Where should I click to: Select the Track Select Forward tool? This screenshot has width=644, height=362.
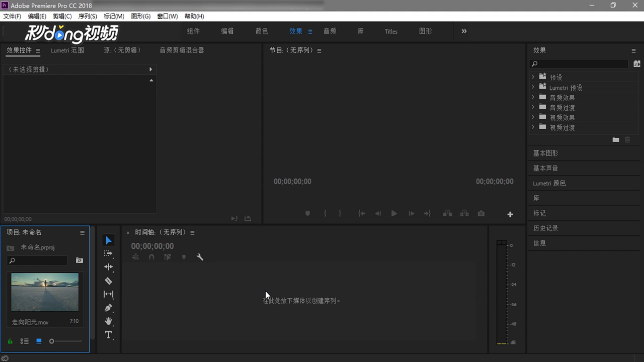click(x=108, y=254)
